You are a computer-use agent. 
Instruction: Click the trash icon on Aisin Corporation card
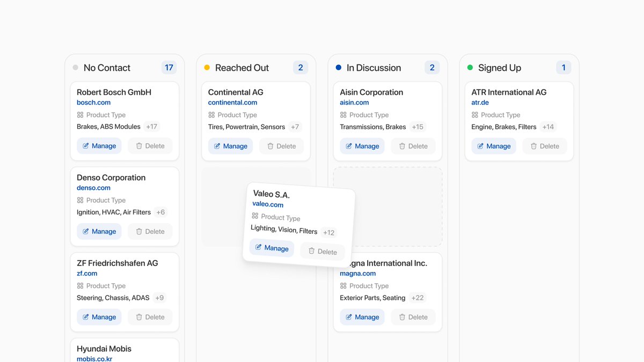402,146
